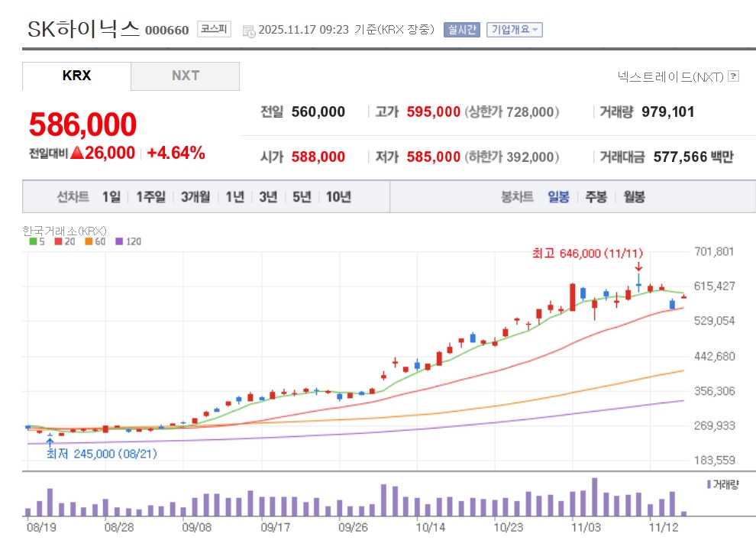The width and height of the screenshot is (756, 550).
Task: Toggle the 실시간 real-time button
Action: pyautogui.click(x=461, y=30)
